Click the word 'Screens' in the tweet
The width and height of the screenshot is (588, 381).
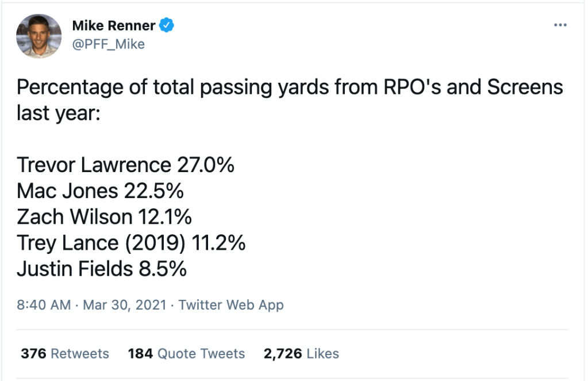[525, 87]
